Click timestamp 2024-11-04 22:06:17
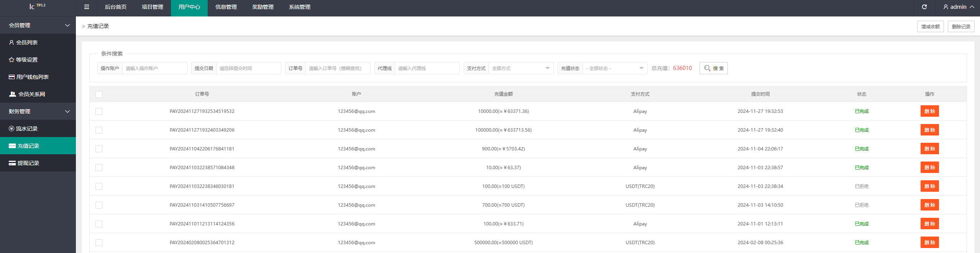This screenshot has width=980, height=253. click(x=760, y=149)
